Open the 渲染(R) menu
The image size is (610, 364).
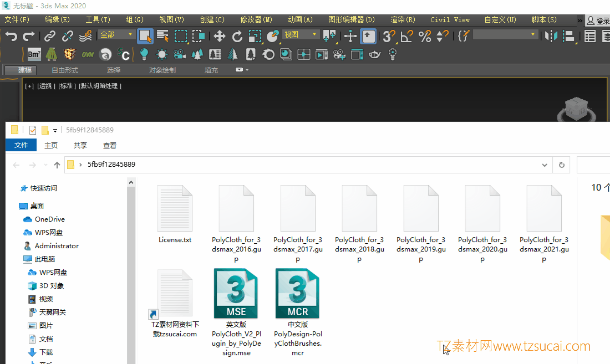pos(403,19)
